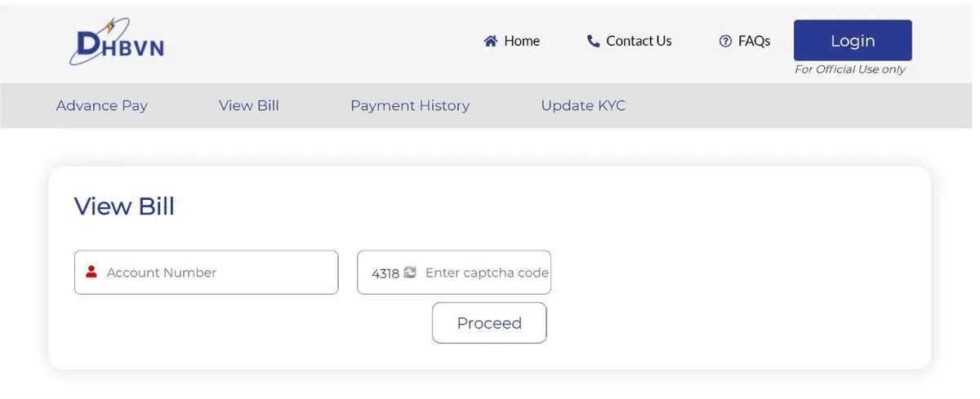
Task: Click the Enter captcha code field
Action: (x=486, y=273)
